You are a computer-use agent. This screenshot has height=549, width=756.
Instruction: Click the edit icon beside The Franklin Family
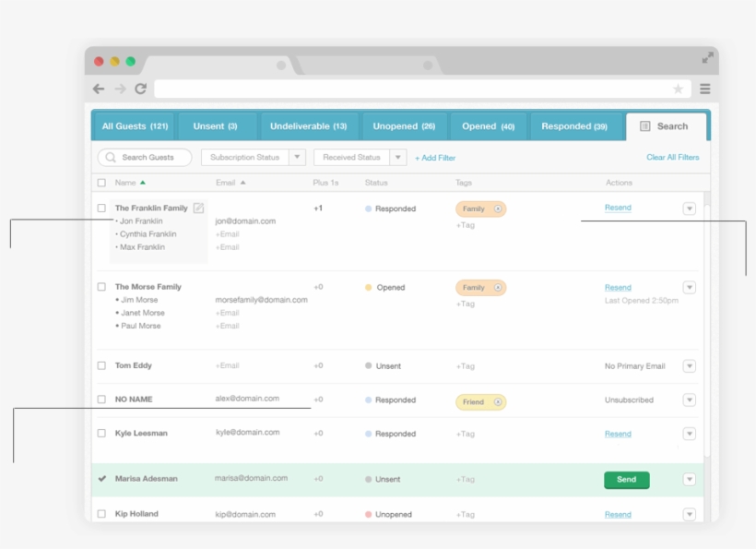tap(198, 209)
